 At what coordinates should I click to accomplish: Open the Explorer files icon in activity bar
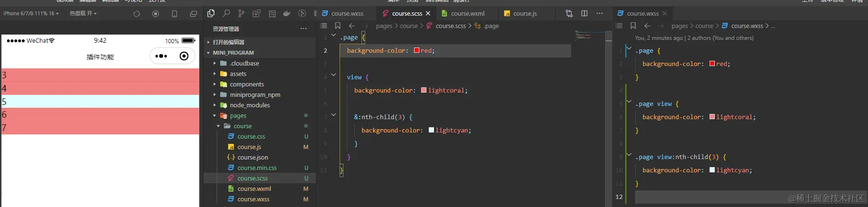click(211, 13)
